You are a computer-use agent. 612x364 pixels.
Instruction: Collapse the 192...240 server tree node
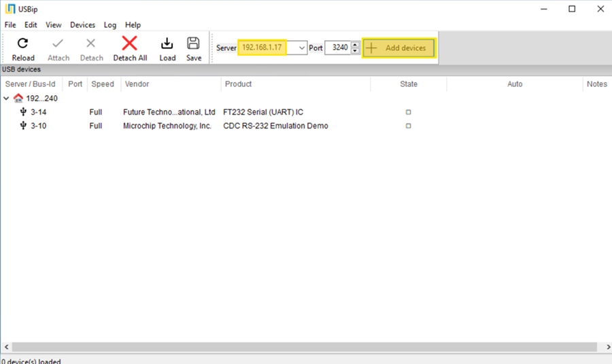pyautogui.click(x=7, y=98)
